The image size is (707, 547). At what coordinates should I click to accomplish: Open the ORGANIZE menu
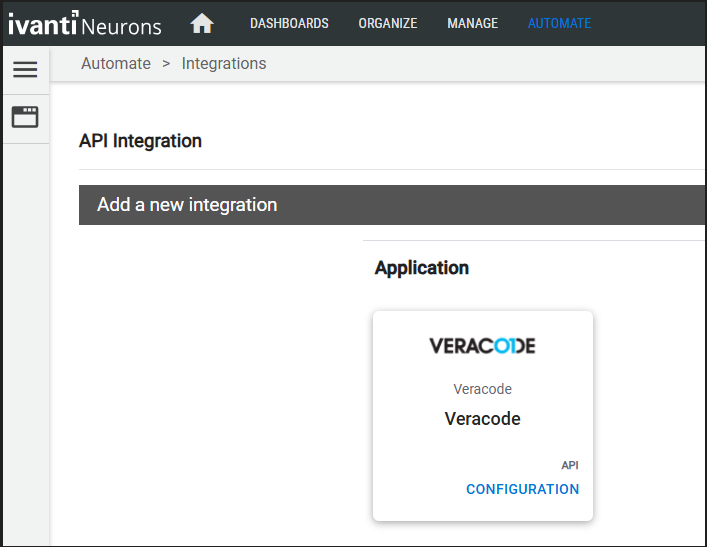click(x=388, y=23)
